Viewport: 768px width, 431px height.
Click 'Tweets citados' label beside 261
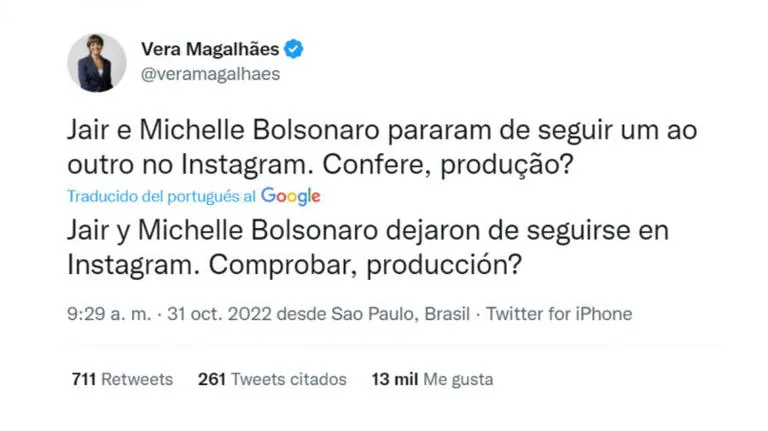pyautogui.click(x=289, y=380)
